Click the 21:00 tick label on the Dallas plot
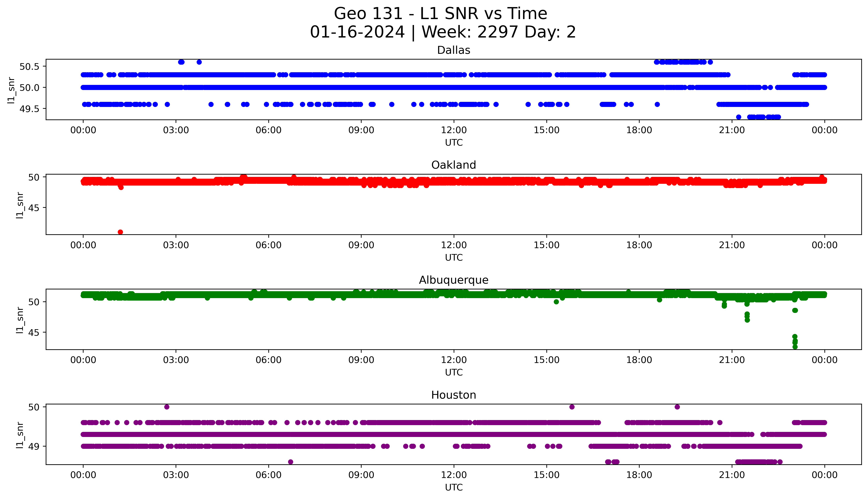Screen dimensions: 868x499 click(x=732, y=130)
